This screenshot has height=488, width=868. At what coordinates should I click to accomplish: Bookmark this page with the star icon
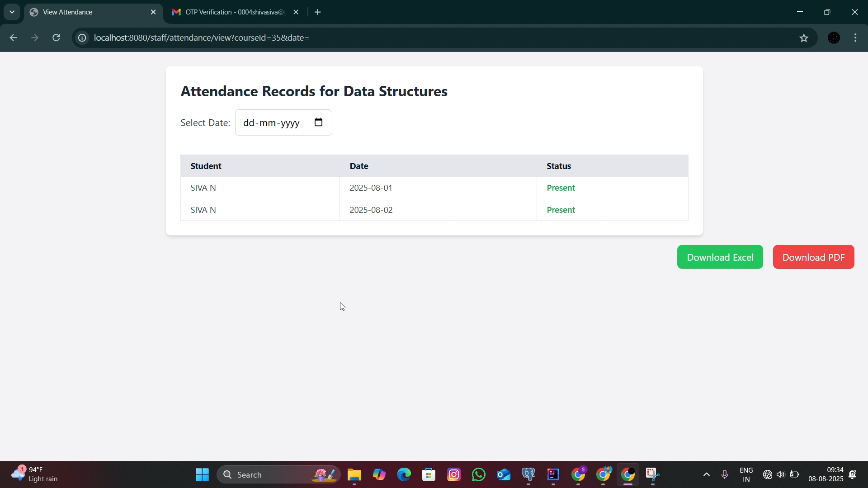[804, 38]
